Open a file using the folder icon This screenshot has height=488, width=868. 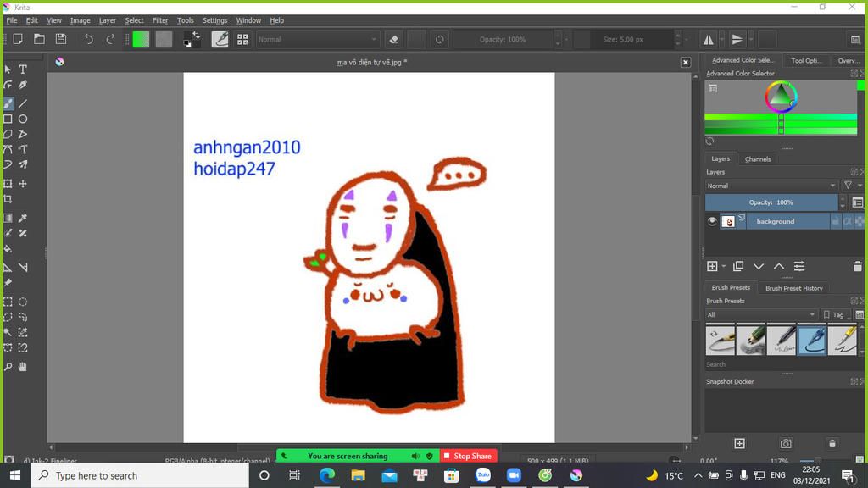click(x=39, y=39)
